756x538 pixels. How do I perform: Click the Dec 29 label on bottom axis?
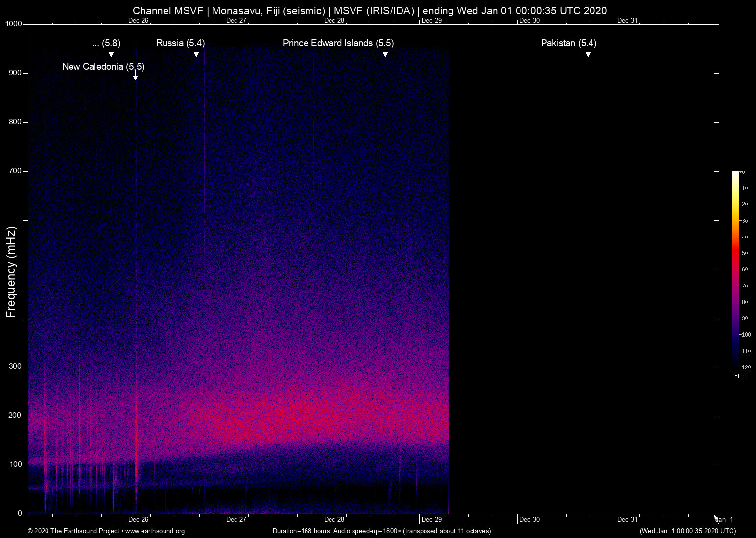coord(431,519)
